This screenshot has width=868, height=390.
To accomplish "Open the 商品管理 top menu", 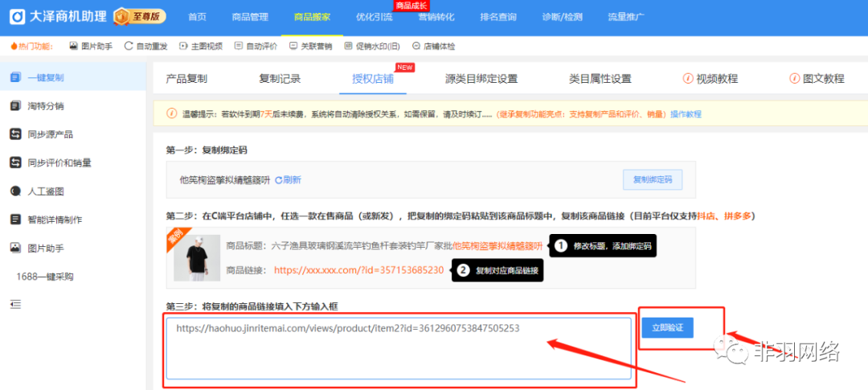I will click(249, 17).
